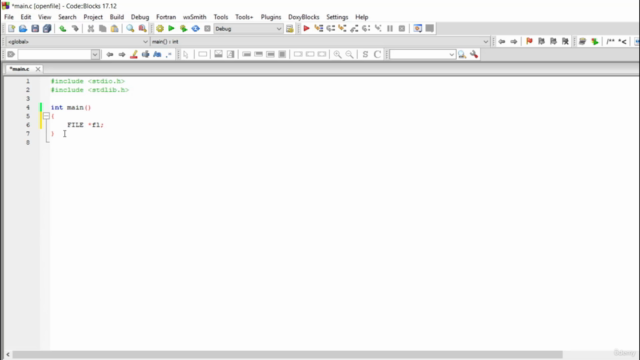The width and height of the screenshot is (640, 360).
Task: Toggle the bookmark with the red flag icon
Action: (529, 41)
